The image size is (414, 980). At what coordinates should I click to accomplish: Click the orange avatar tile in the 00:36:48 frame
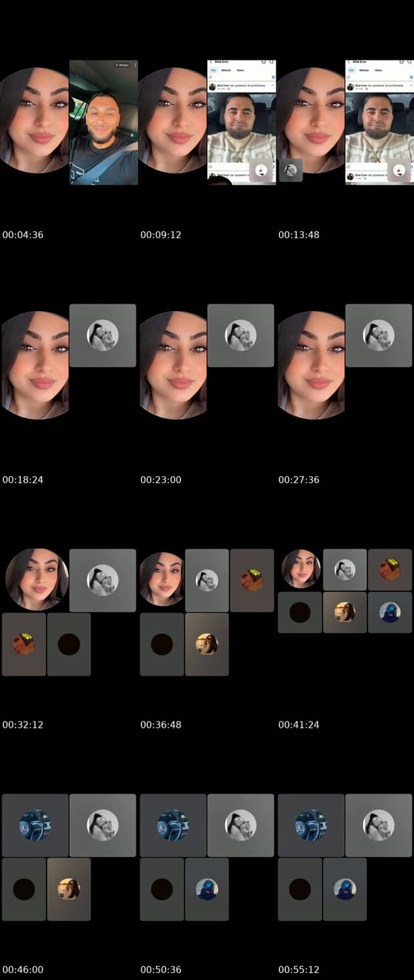(252, 580)
